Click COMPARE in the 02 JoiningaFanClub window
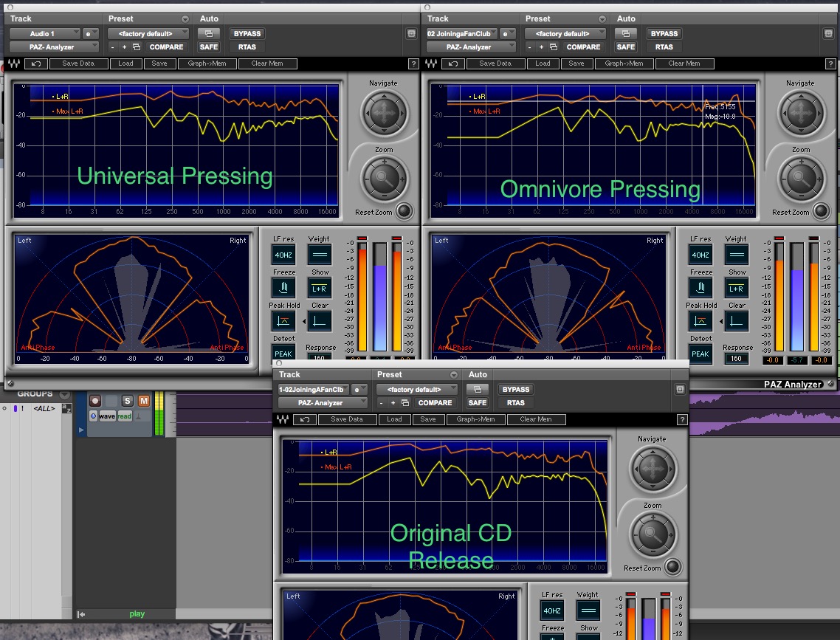Viewport: 840px width, 640px height. pos(583,47)
